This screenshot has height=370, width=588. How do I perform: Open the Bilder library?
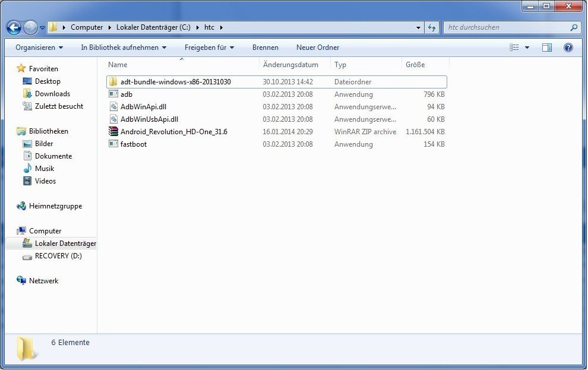click(44, 144)
